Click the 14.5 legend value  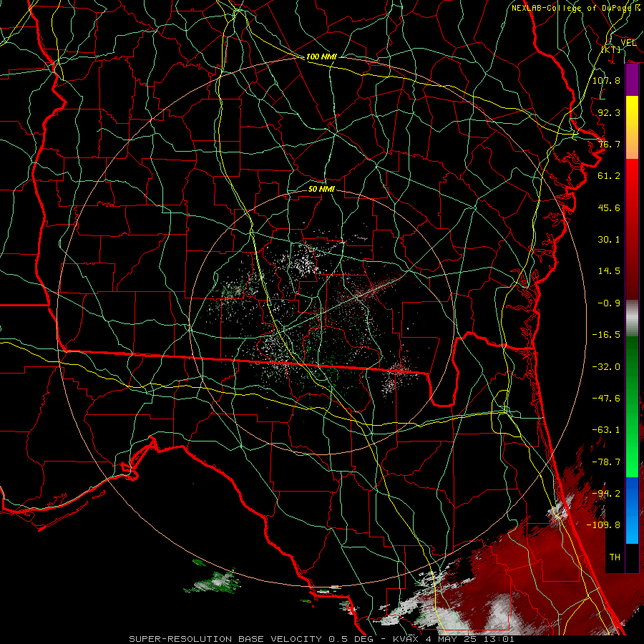(x=609, y=271)
